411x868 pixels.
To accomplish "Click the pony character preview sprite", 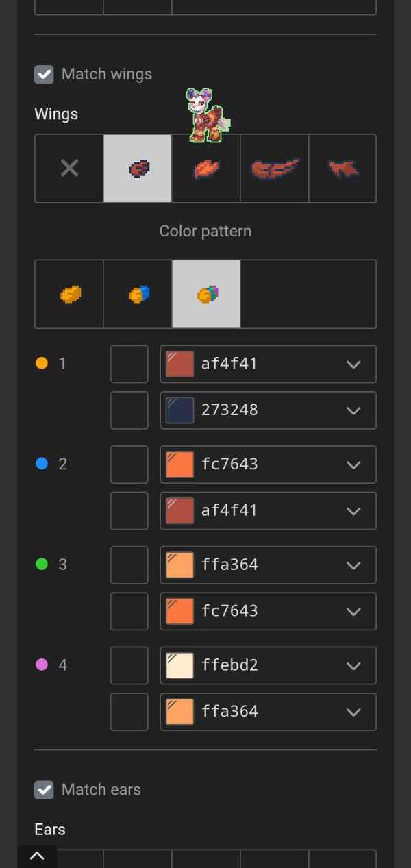I will (x=206, y=116).
